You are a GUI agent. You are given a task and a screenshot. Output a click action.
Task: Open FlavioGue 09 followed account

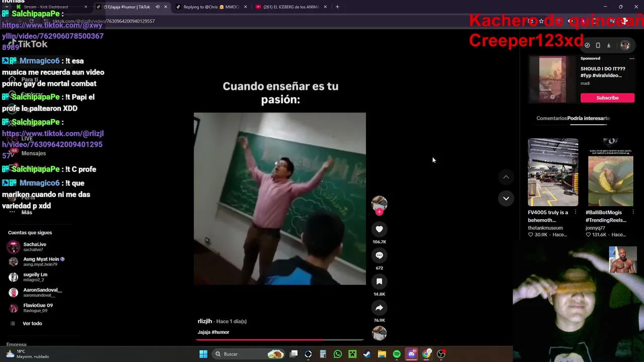coord(32,308)
